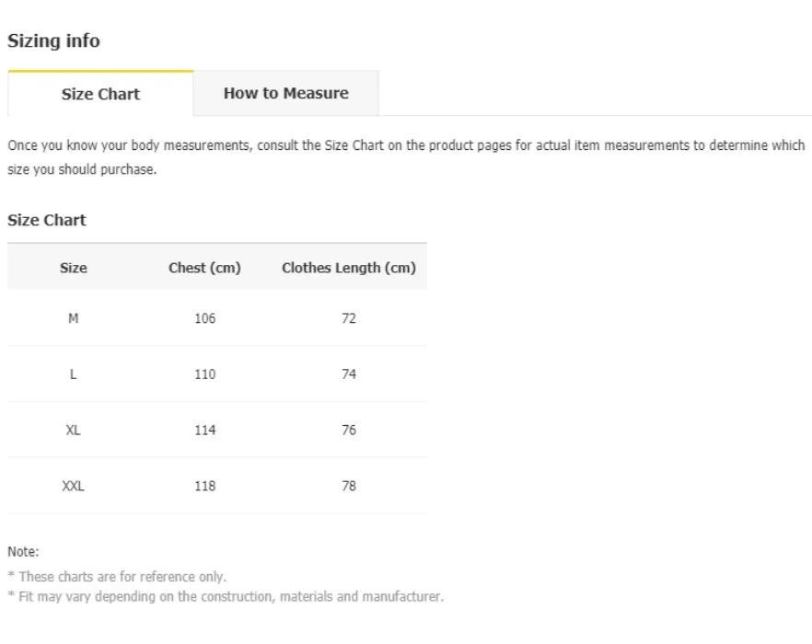Click the "Fit may vary" note line

(x=230, y=596)
